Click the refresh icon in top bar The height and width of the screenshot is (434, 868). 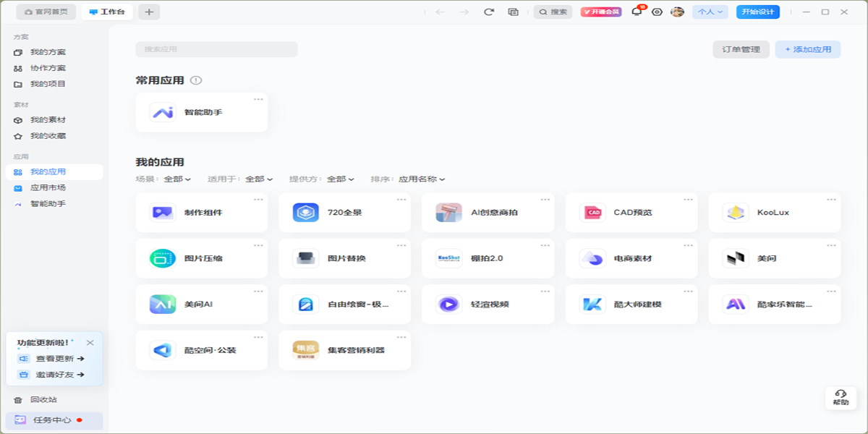pyautogui.click(x=489, y=12)
